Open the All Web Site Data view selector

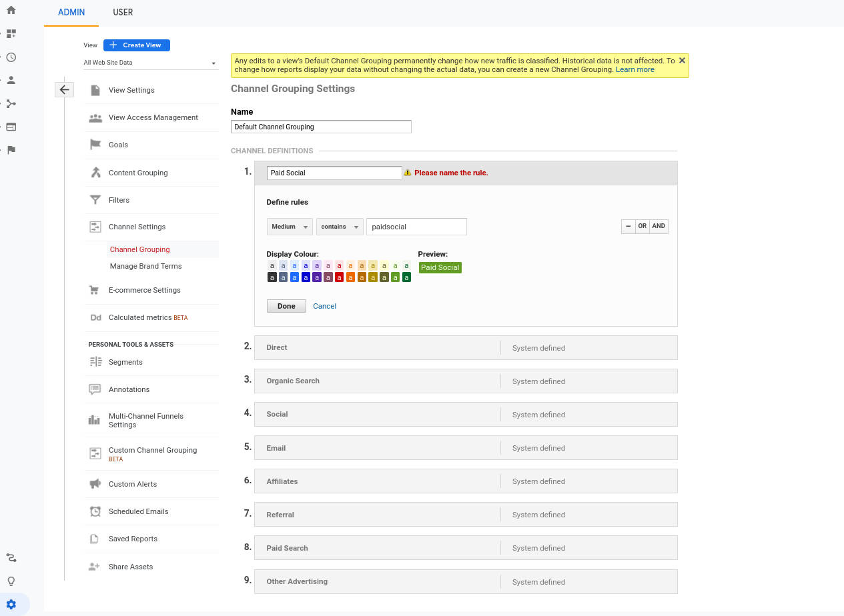[x=151, y=62]
